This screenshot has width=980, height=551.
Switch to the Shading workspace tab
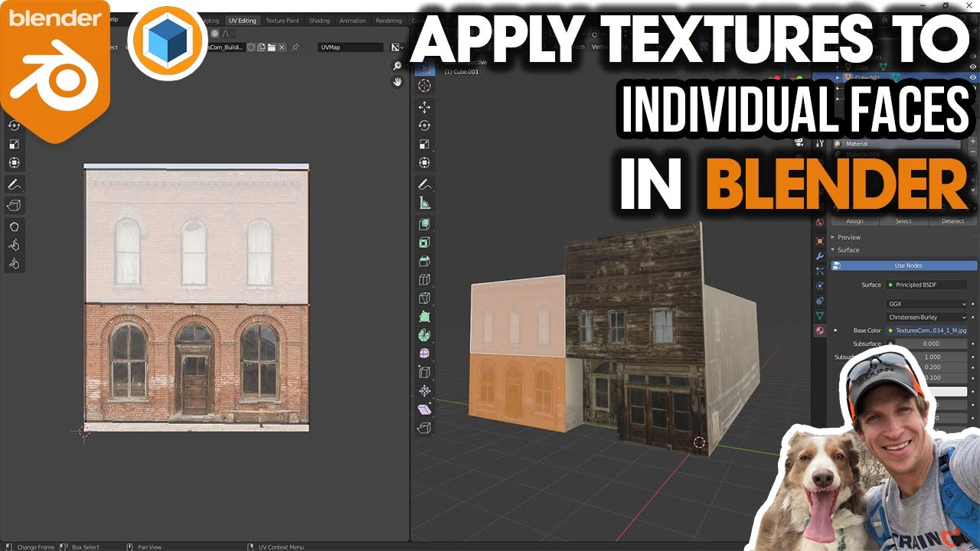[x=320, y=21]
